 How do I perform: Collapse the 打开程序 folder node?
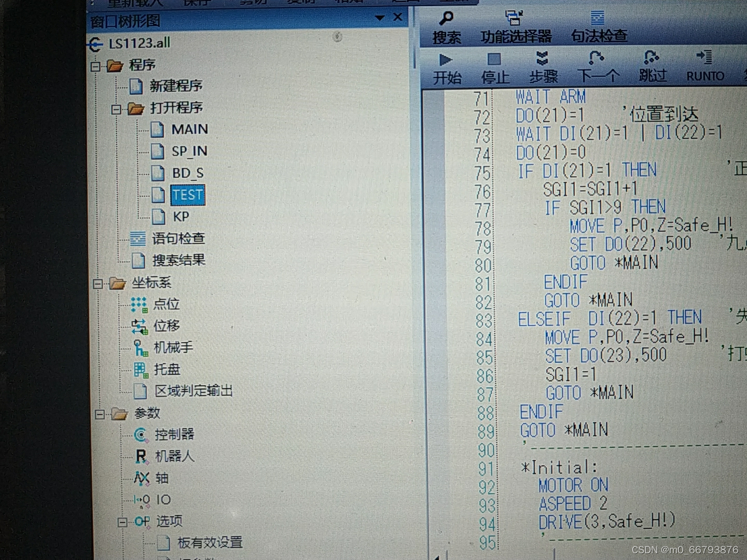point(116,109)
